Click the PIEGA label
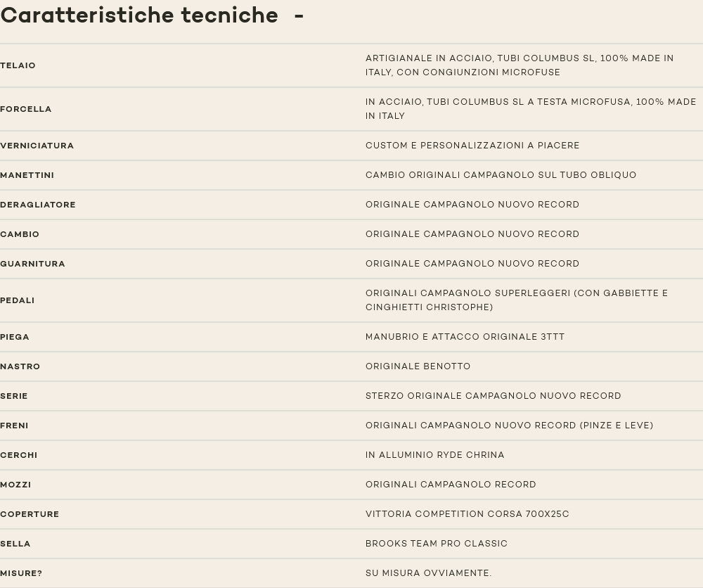The height and width of the screenshot is (588, 703). [x=15, y=337]
